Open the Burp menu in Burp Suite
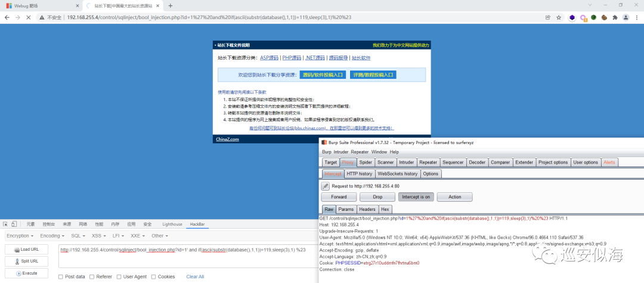The width and height of the screenshot is (644, 283). pos(327,152)
